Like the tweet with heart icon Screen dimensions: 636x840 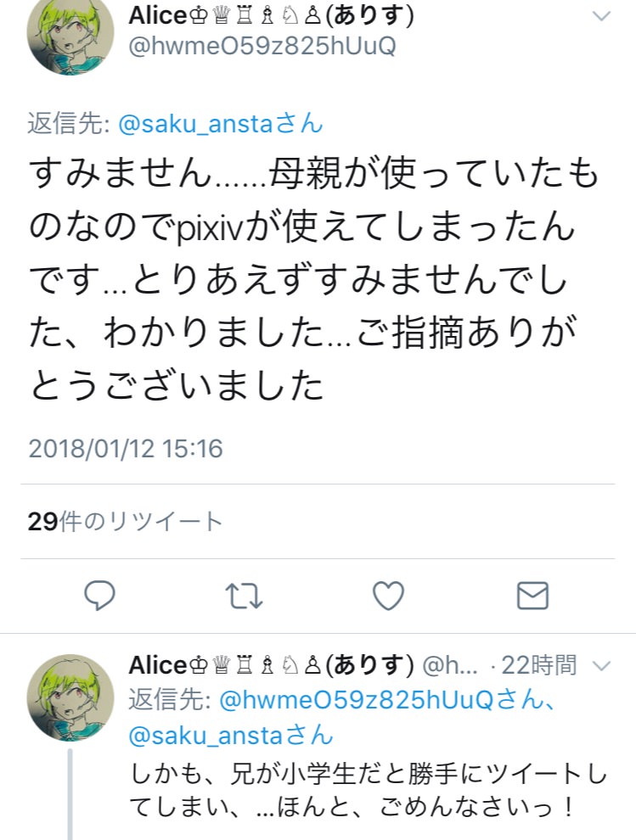(388, 596)
